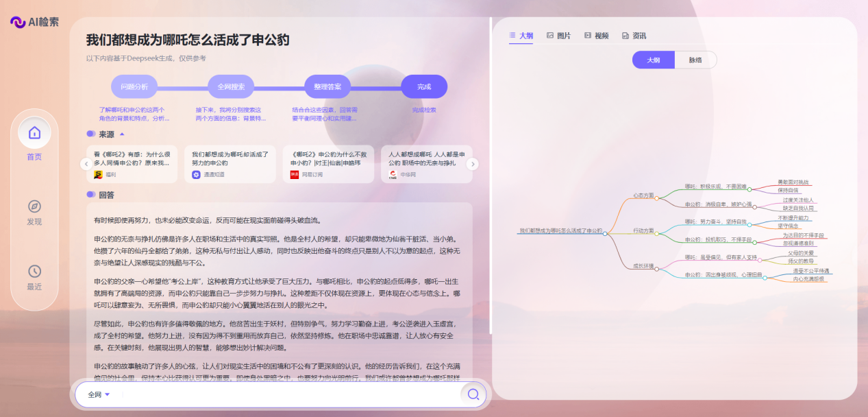Click the AI检索 logo
This screenshot has height=417, width=868.
34,22
